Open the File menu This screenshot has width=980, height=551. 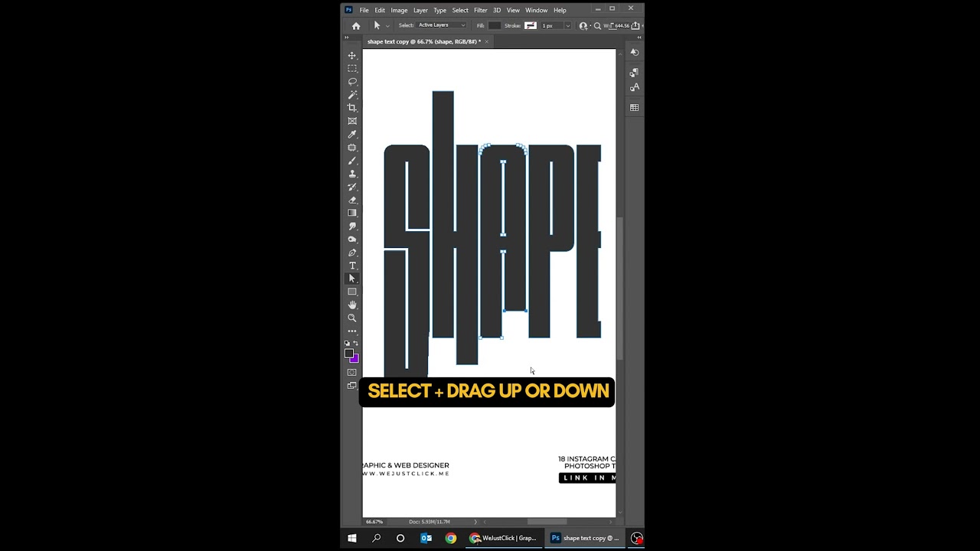[364, 10]
